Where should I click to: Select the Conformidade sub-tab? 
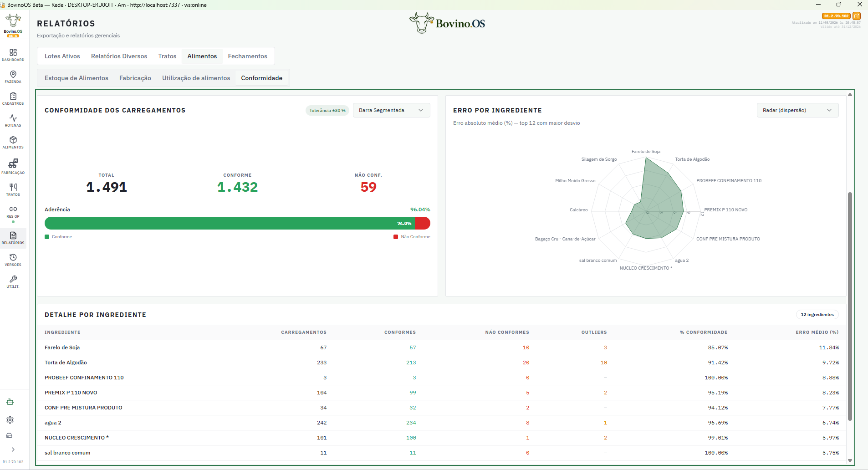(262, 78)
